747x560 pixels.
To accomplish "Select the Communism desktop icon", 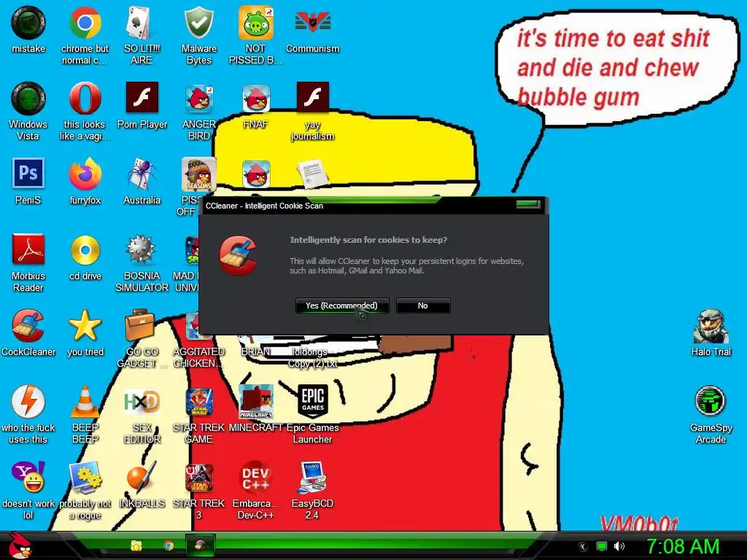I will (x=312, y=29).
